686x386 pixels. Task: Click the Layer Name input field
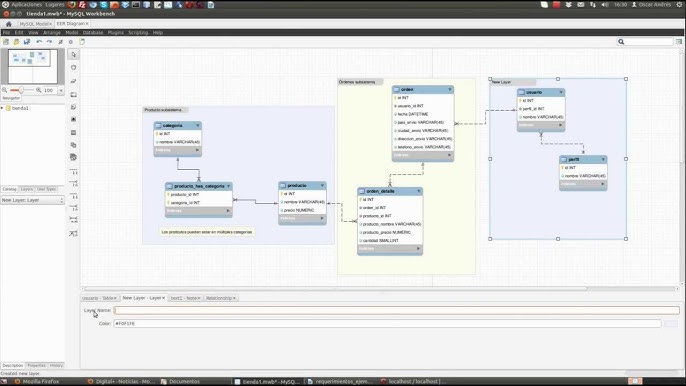(x=396, y=310)
